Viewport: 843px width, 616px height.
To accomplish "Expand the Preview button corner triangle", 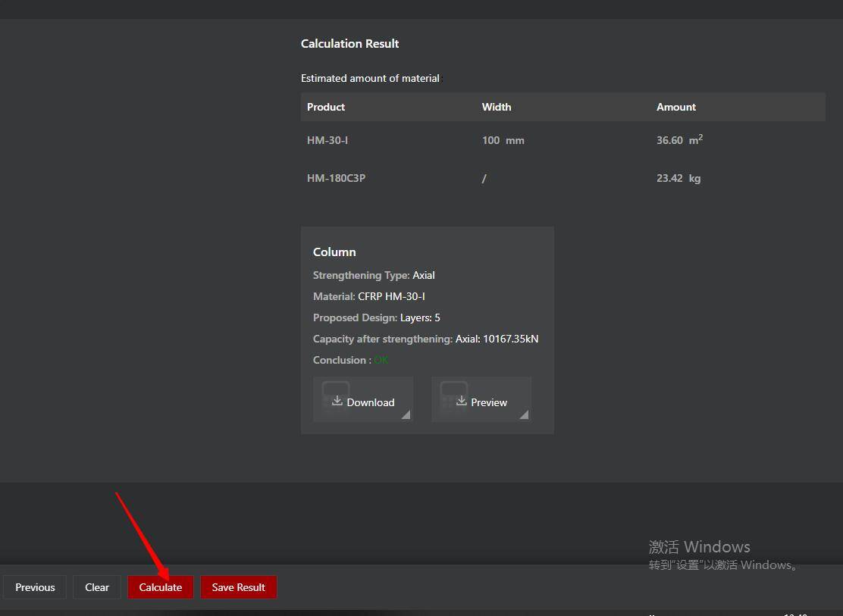I will 524,414.
